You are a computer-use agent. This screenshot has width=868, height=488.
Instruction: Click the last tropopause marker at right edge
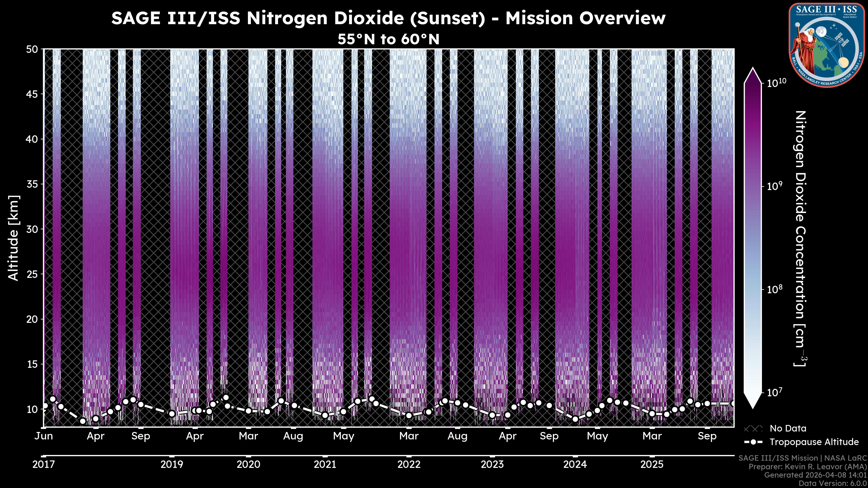[733, 403]
